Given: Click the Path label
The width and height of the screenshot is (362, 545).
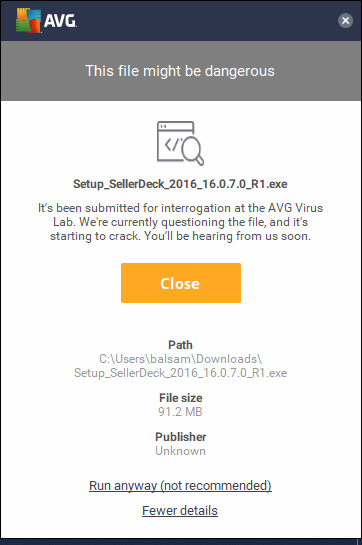Looking at the screenshot, I should click(x=180, y=345).
